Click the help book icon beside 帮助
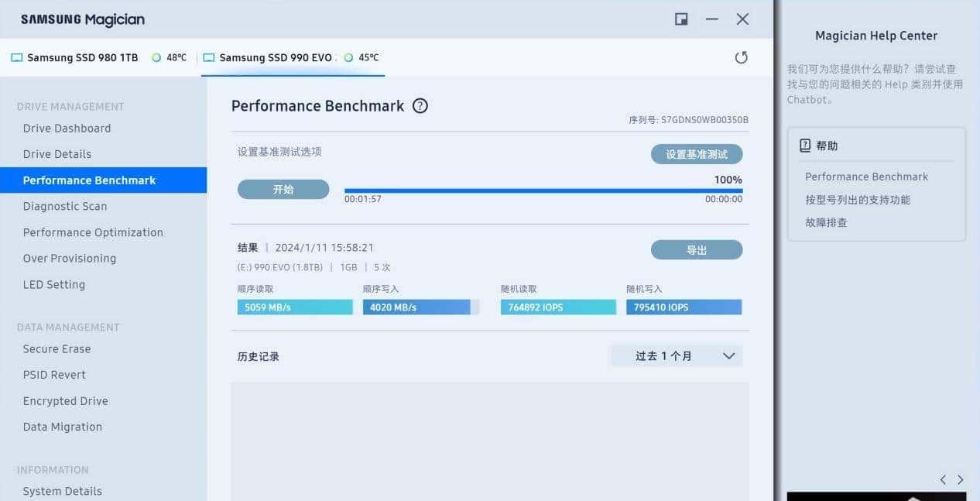The width and height of the screenshot is (980, 501). pos(805,146)
